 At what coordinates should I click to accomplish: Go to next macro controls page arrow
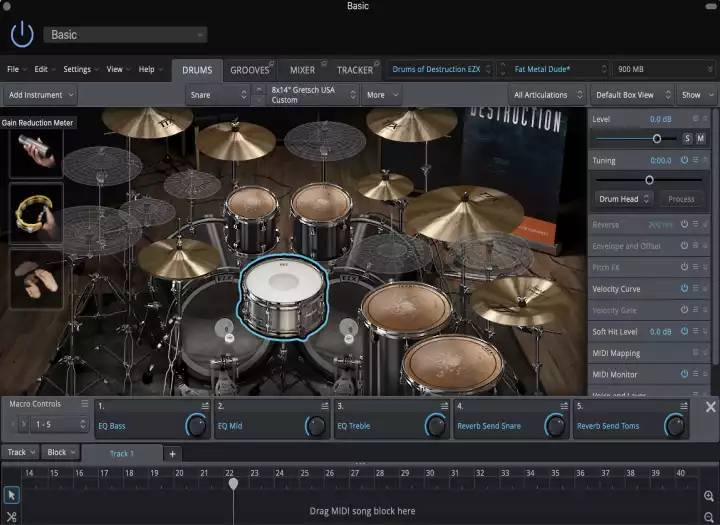23,424
